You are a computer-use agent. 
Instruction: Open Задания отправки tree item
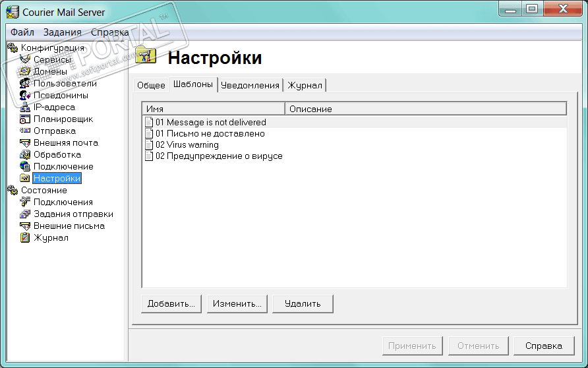[74, 214]
